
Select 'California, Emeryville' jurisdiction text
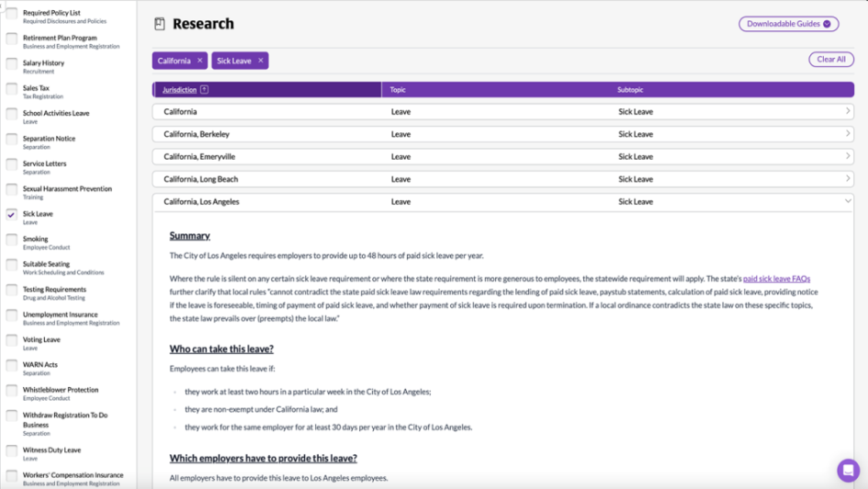click(x=199, y=157)
